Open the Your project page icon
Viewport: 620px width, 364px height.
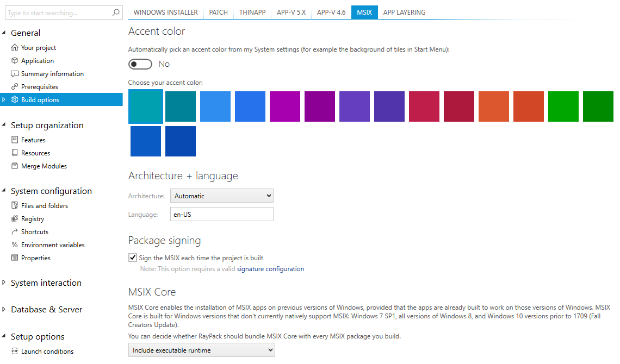(14, 47)
